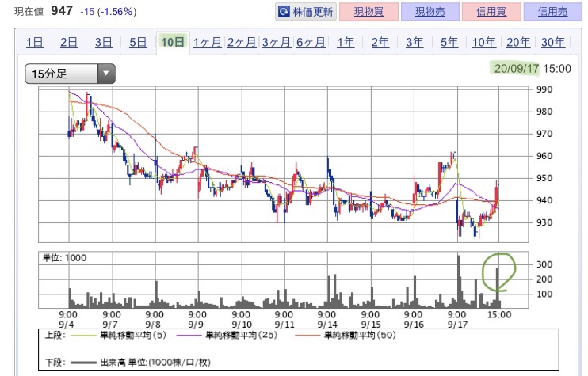Switch to the 3日 chart tab

104,42
